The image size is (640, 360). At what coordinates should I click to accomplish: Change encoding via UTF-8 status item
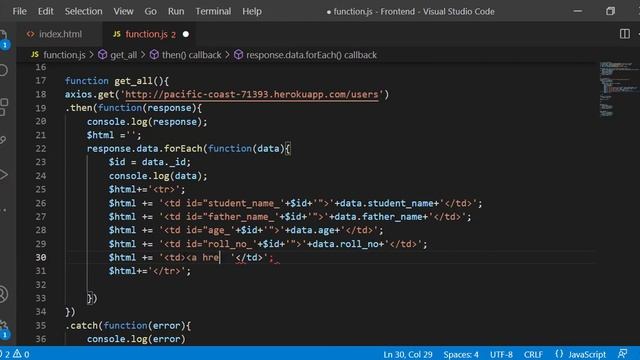pyautogui.click(x=501, y=354)
